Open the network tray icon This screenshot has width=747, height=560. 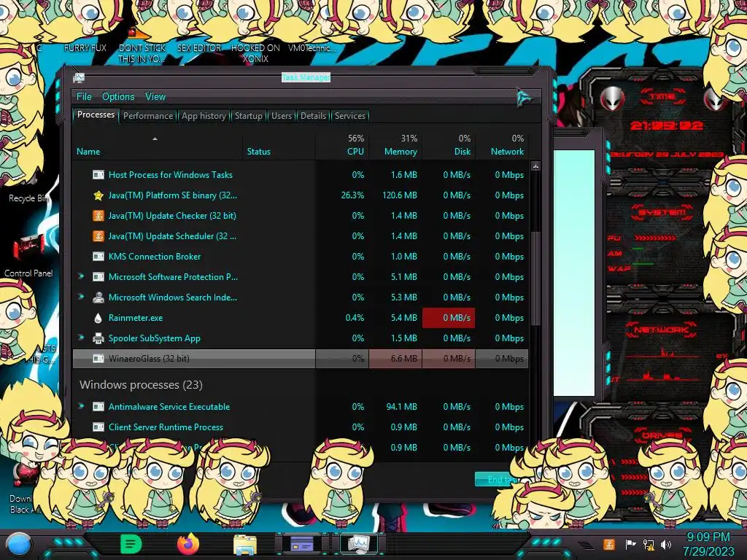[x=649, y=545]
